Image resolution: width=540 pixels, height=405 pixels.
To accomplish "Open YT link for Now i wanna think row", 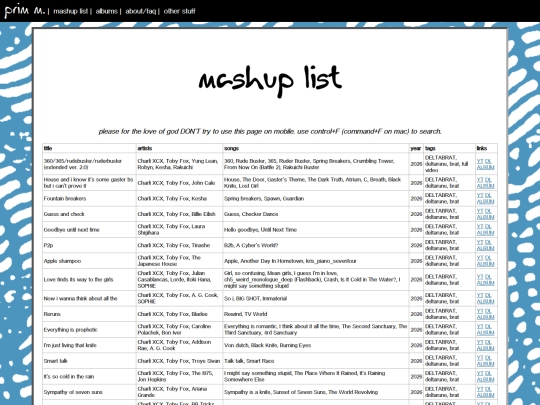I will point(480,295).
